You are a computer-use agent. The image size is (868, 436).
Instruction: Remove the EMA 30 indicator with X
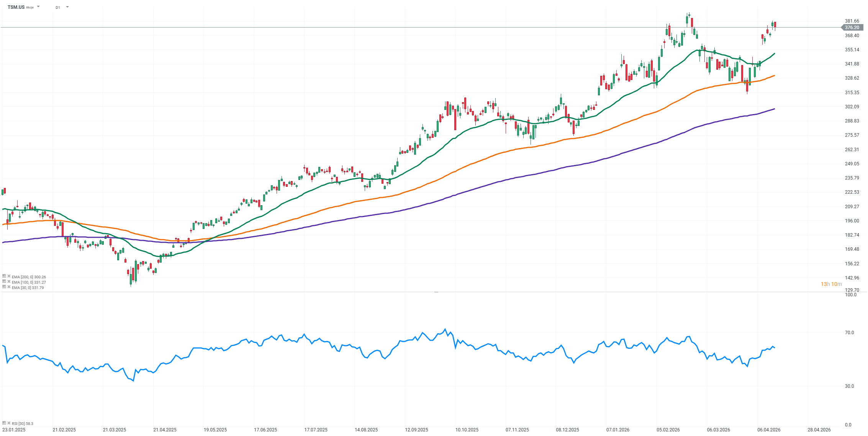tap(9, 287)
